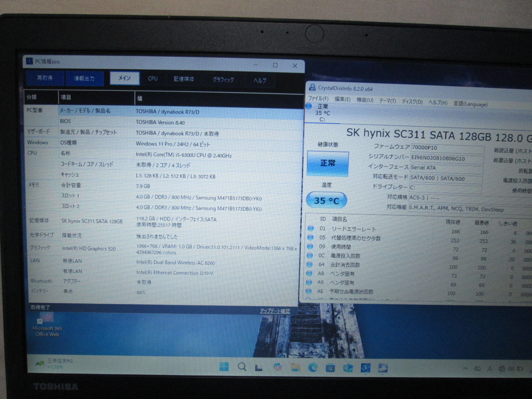532x399 pixels.
Task: Switch to the グラフィック tab
Action: 223,80
